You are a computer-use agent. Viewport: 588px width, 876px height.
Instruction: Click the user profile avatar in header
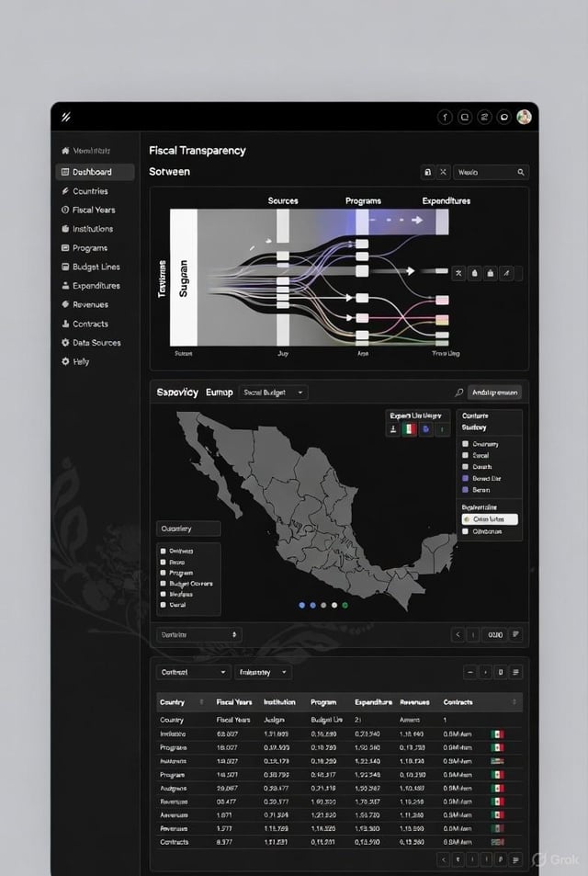click(x=524, y=117)
